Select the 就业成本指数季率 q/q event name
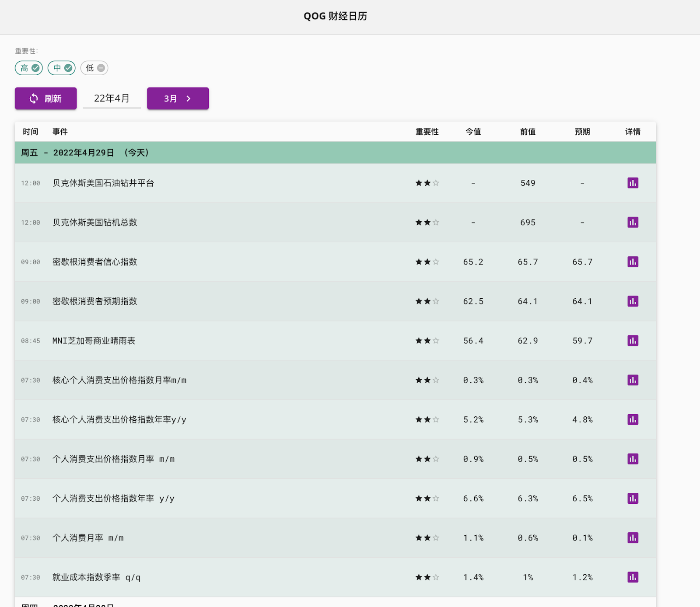 (x=97, y=577)
